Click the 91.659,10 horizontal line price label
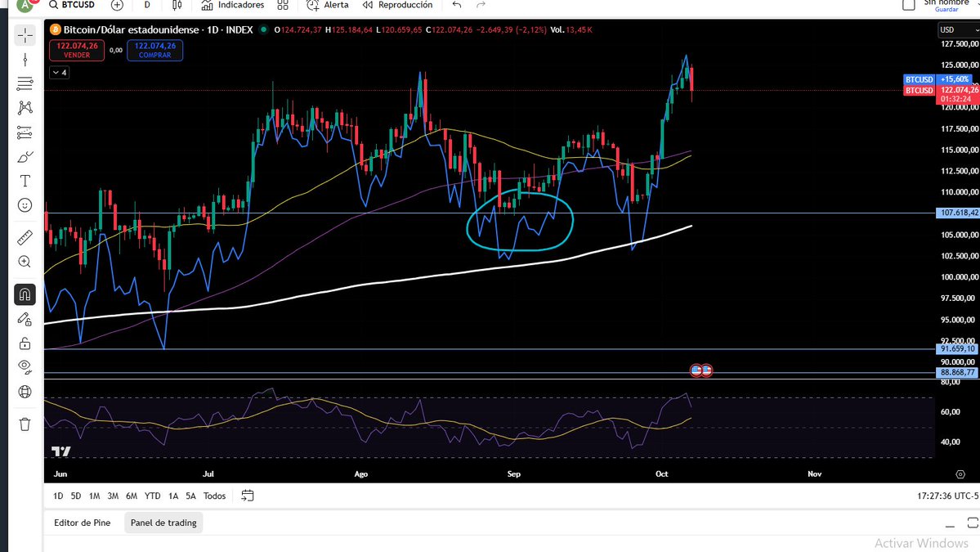The width and height of the screenshot is (980, 552). (x=957, y=349)
